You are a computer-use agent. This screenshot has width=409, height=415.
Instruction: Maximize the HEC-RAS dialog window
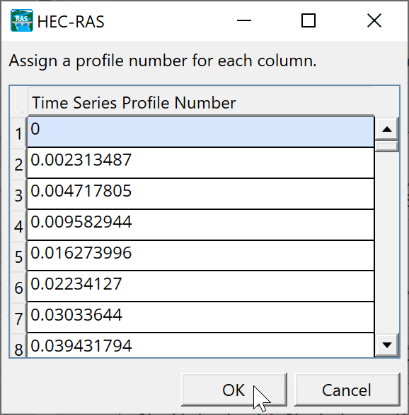(308, 21)
